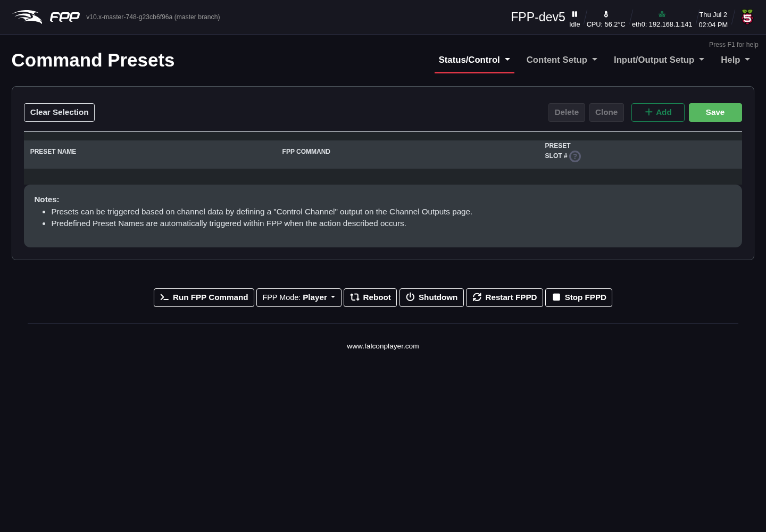The image size is (766, 532).
Task: Click the Restart FPPD button
Action: click(504, 297)
